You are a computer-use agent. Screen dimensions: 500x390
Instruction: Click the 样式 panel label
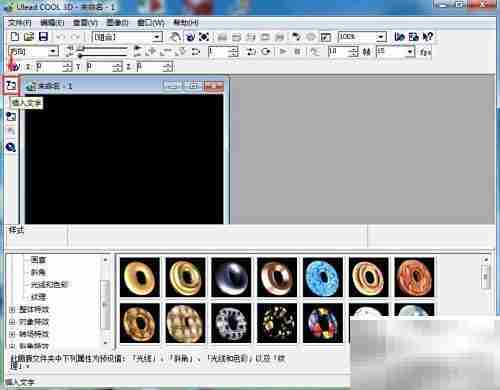(16, 230)
